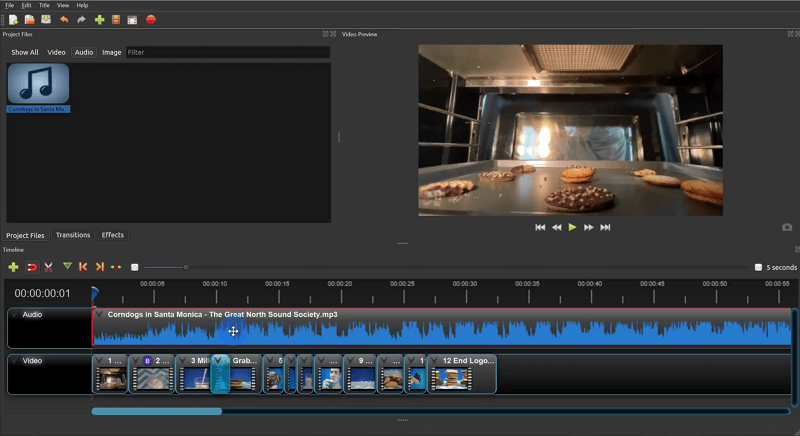
Task: Save the current frame with the camera icon
Action: coord(787,227)
